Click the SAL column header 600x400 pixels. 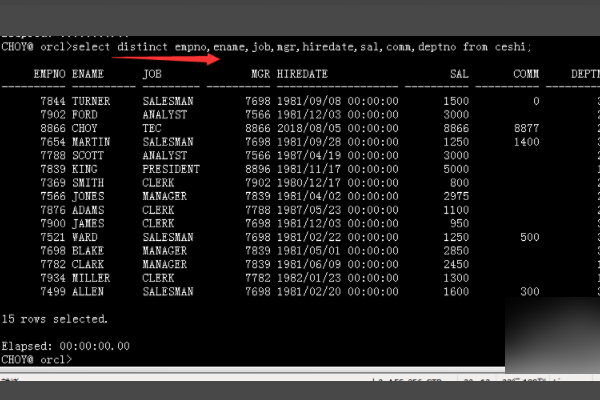pos(459,74)
